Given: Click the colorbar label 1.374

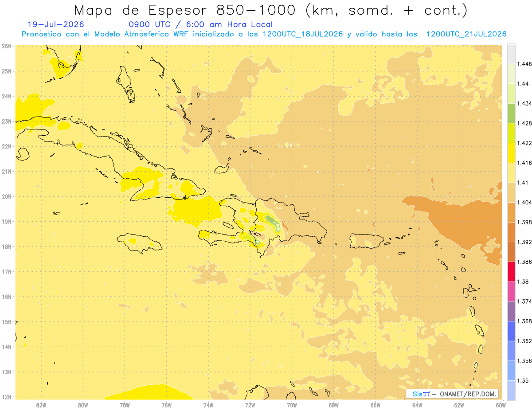Looking at the screenshot, I should [x=525, y=301].
